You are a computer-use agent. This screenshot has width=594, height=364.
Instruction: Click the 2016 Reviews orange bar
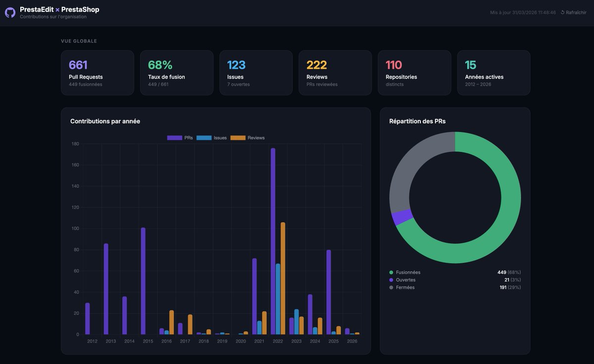172,322
